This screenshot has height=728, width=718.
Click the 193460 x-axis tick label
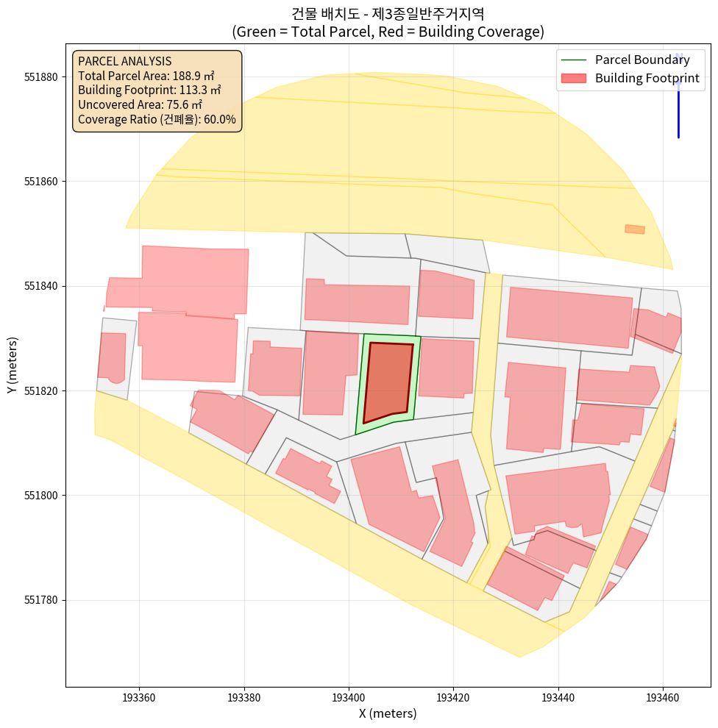point(663,696)
